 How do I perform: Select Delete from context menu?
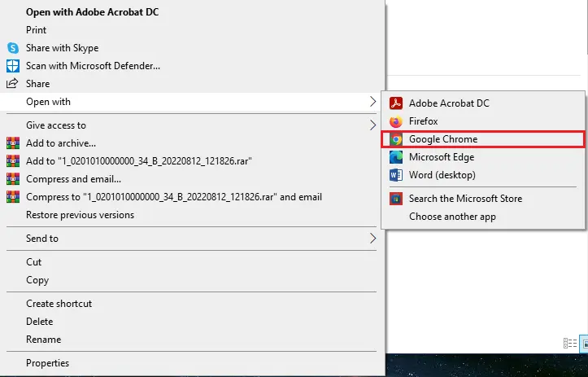pyautogui.click(x=191, y=322)
